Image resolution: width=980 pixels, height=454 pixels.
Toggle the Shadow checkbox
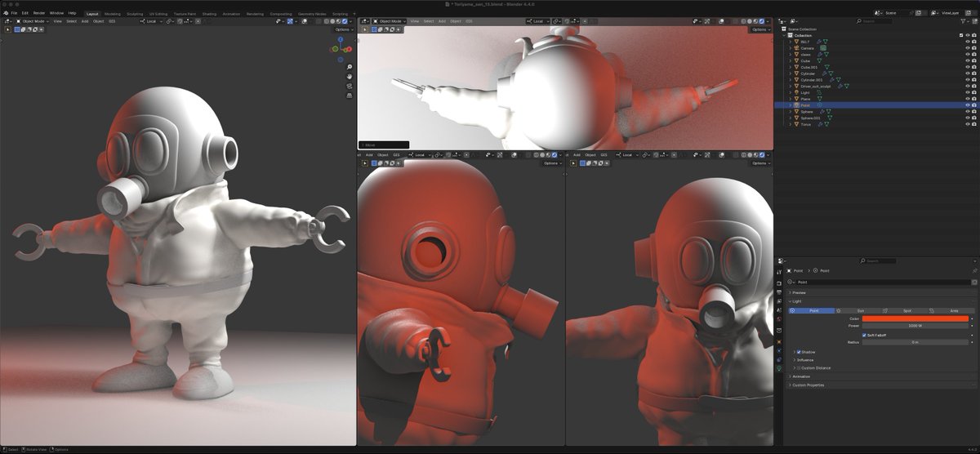point(799,352)
